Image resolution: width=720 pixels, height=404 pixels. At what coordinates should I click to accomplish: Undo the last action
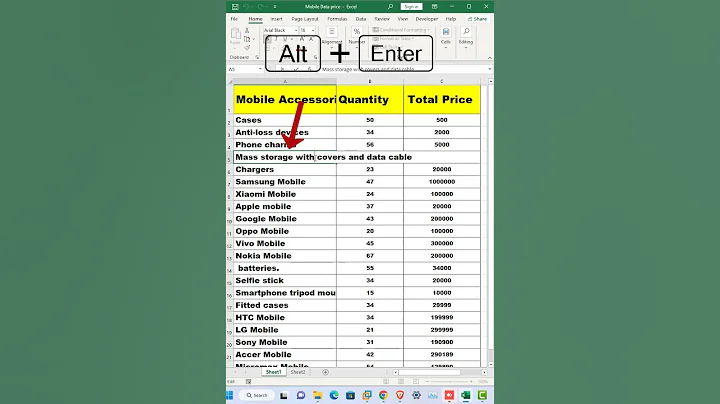246,7
